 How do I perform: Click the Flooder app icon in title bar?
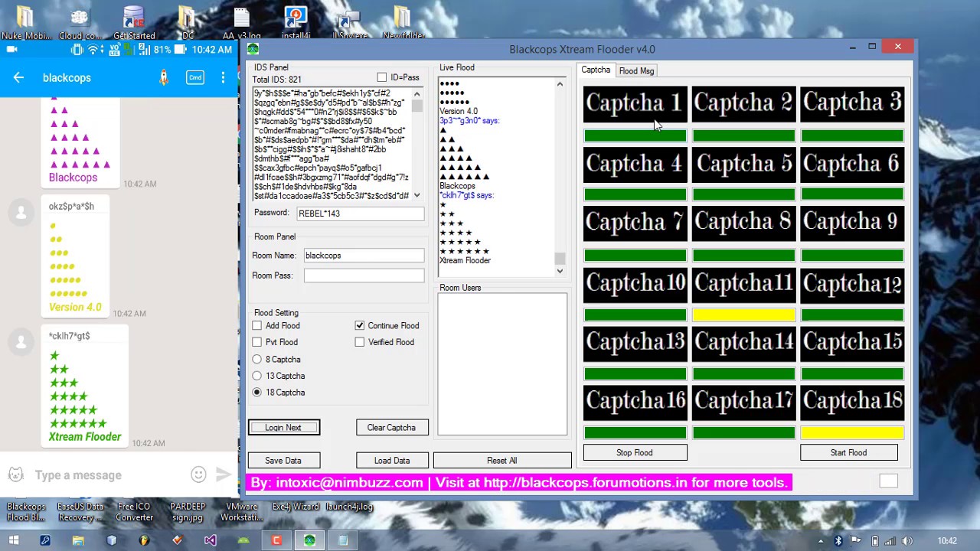click(x=253, y=49)
